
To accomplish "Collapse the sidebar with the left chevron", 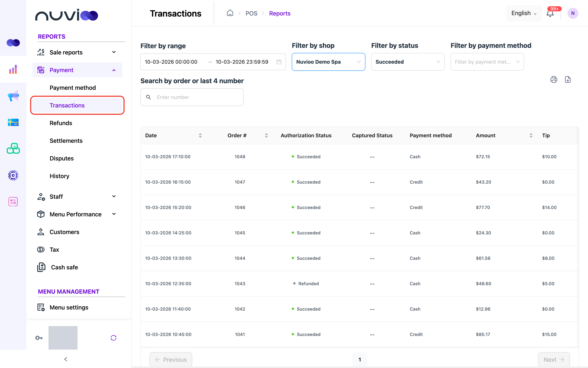I will tap(66, 359).
